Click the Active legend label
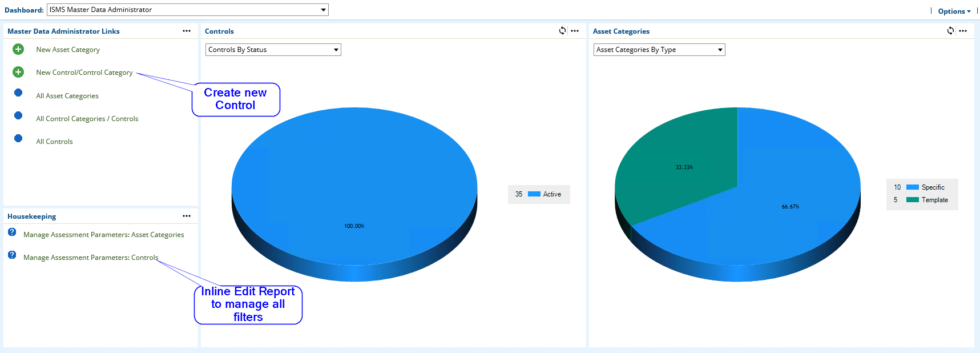 click(x=552, y=194)
